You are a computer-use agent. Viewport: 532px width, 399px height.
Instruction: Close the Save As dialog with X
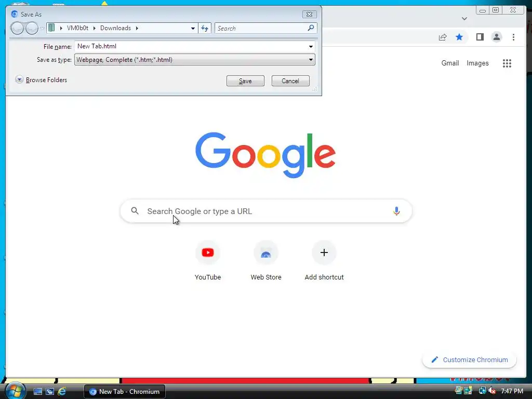(309, 14)
